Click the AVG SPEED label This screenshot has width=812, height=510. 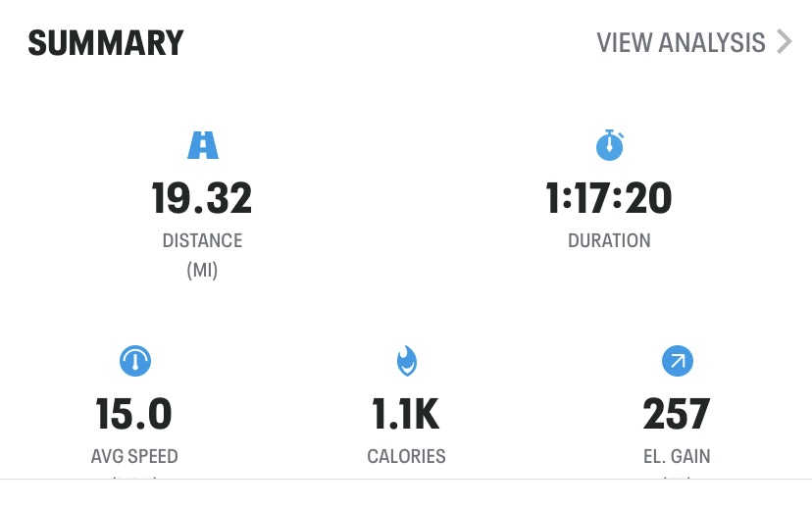point(134,456)
